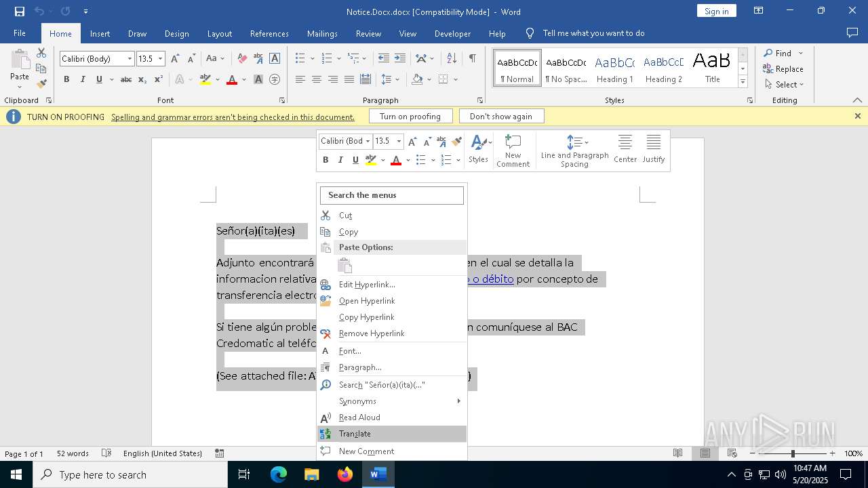Select Remove Hyperlink from context menu

tap(392, 333)
